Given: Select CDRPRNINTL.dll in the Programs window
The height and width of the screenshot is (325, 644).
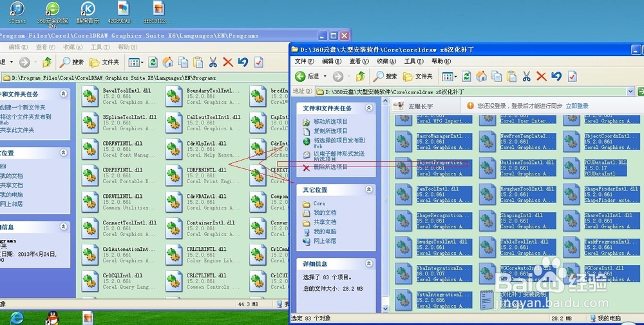Looking at the screenshot, I should pos(202,175).
